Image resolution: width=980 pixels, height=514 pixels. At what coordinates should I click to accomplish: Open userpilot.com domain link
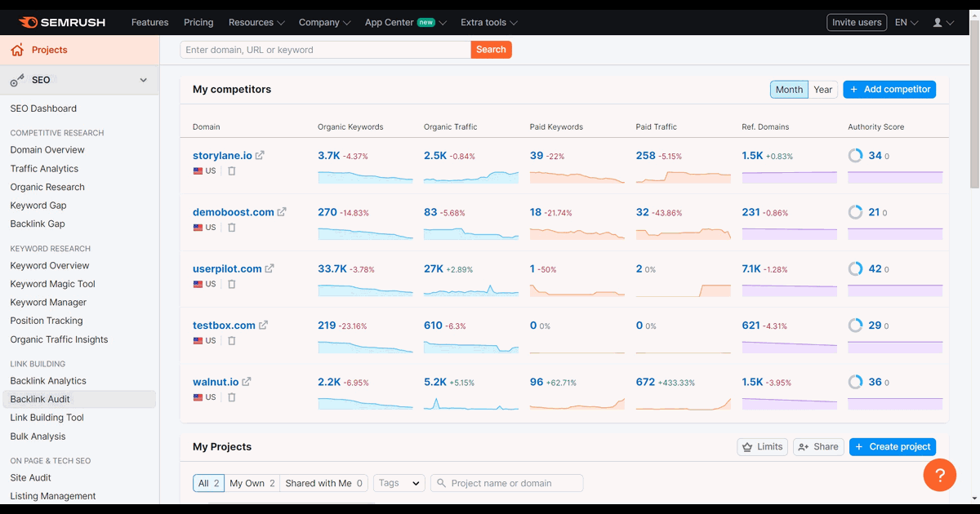coord(227,268)
